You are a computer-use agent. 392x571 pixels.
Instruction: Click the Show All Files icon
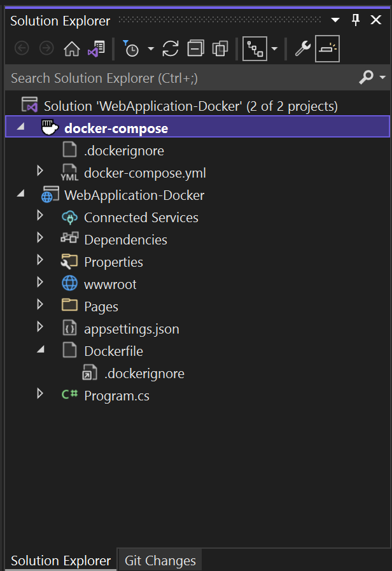click(x=220, y=48)
